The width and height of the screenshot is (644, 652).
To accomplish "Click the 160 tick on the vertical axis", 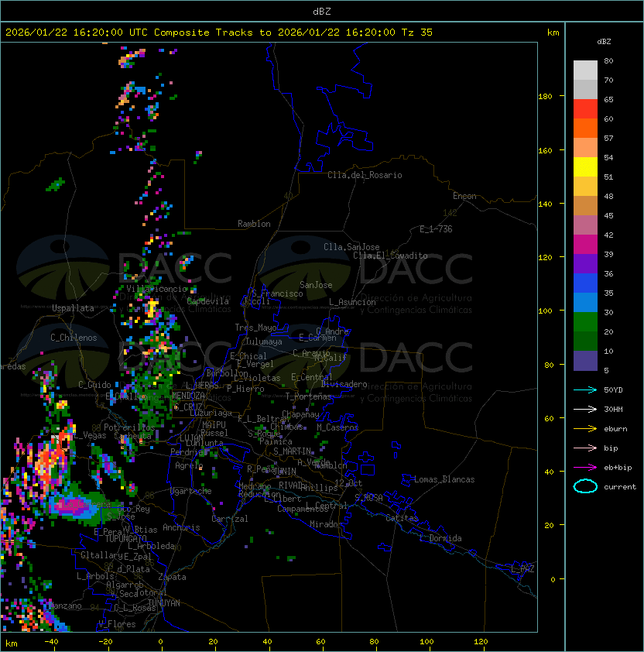I will [545, 150].
